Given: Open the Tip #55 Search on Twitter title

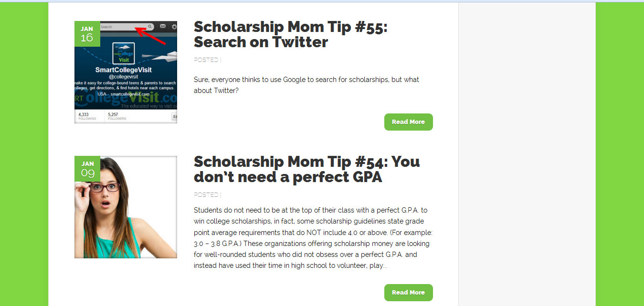Looking at the screenshot, I should [290, 34].
